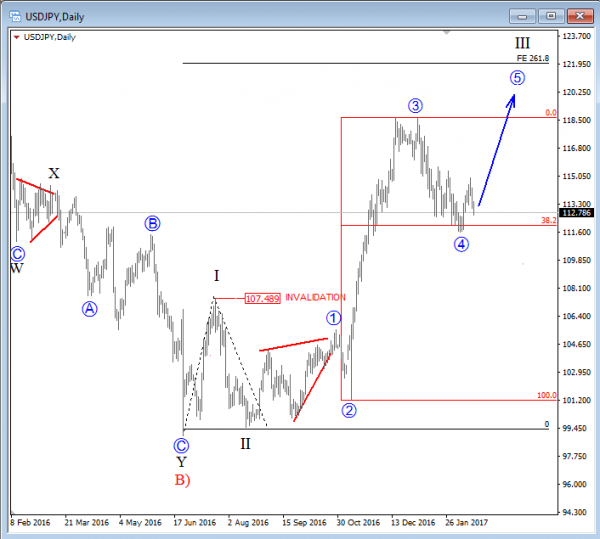The height and width of the screenshot is (539, 600).
Task: Click the 13 Dec 2016 date label
Action: point(413,522)
